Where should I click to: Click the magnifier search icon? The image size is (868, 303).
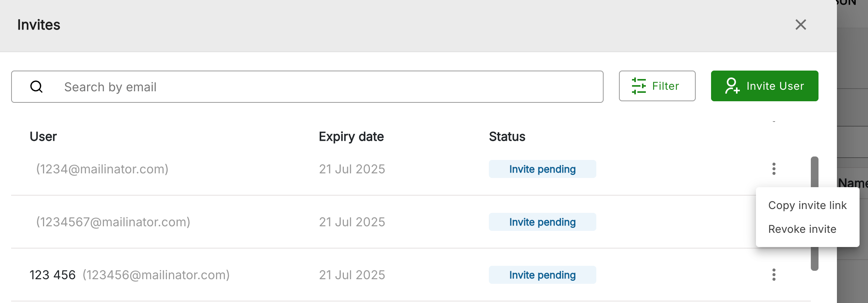click(36, 87)
